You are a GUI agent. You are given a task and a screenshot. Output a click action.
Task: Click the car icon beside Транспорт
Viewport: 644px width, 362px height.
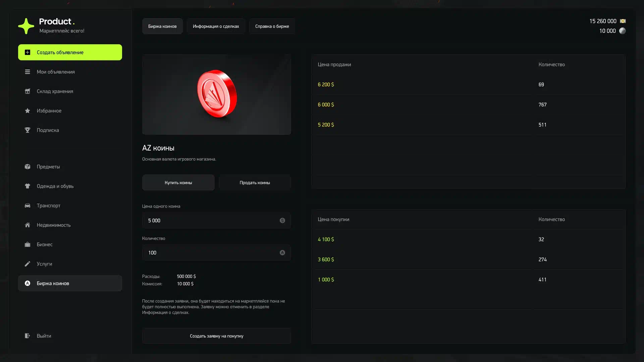[28, 205]
